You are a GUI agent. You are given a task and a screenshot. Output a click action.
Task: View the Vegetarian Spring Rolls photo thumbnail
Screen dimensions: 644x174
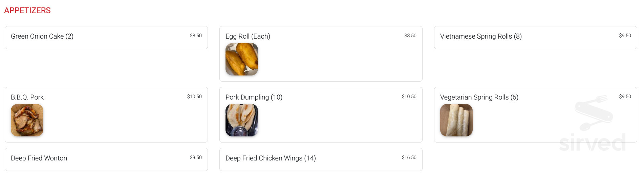(x=456, y=120)
